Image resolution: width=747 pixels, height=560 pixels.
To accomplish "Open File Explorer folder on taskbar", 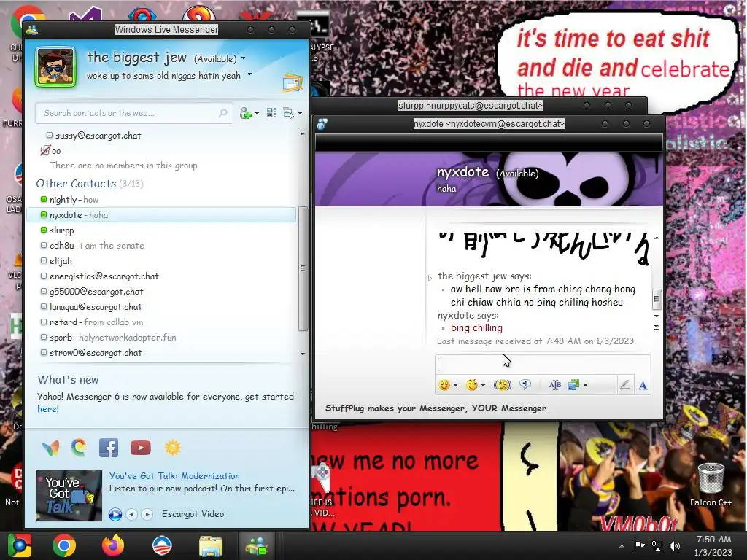I will coord(211,546).
